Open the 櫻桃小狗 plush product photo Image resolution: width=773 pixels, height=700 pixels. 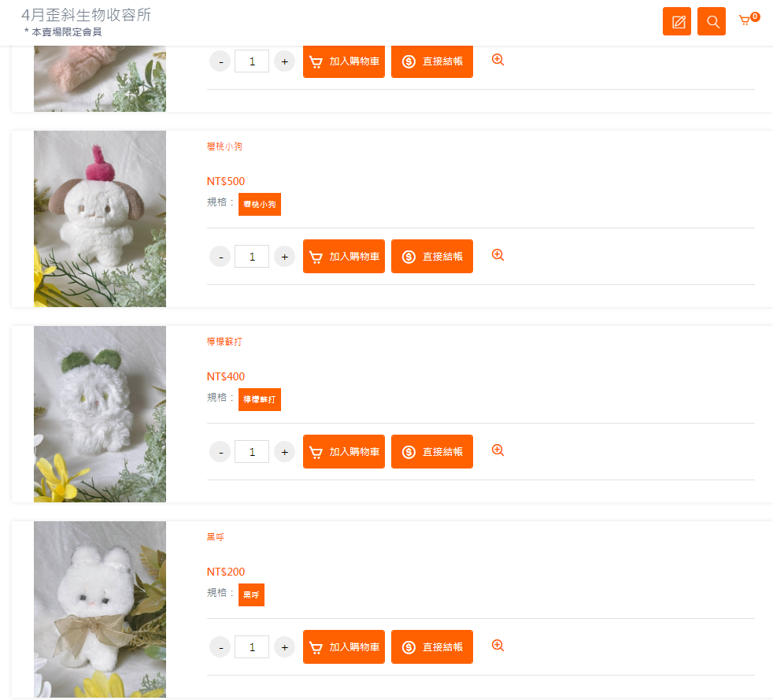100,219
